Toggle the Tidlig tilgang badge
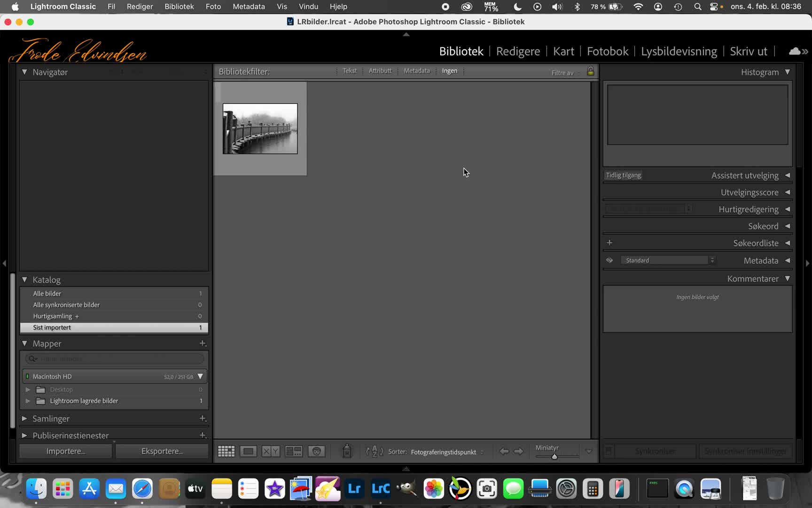Viewport: 812px width, 508px height. [x=623, y=175]
